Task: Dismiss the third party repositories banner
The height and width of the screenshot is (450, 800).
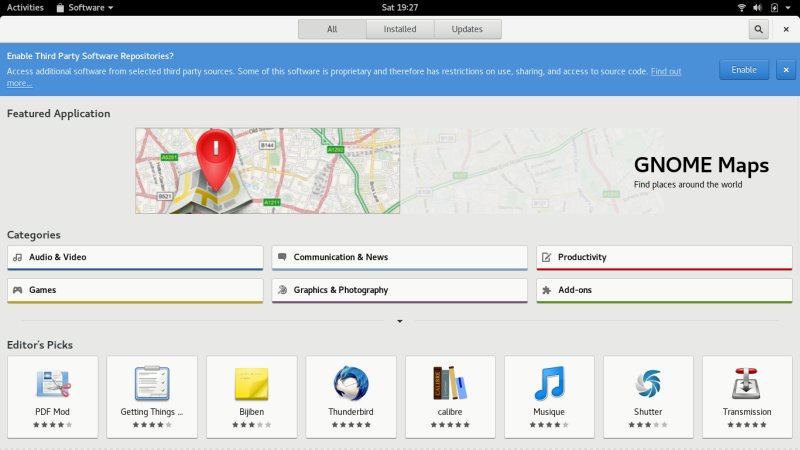Action: point(786,69)
